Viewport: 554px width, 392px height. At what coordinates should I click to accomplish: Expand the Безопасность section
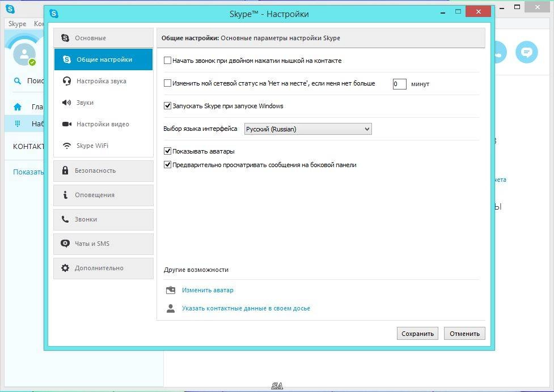coord(103,171)
